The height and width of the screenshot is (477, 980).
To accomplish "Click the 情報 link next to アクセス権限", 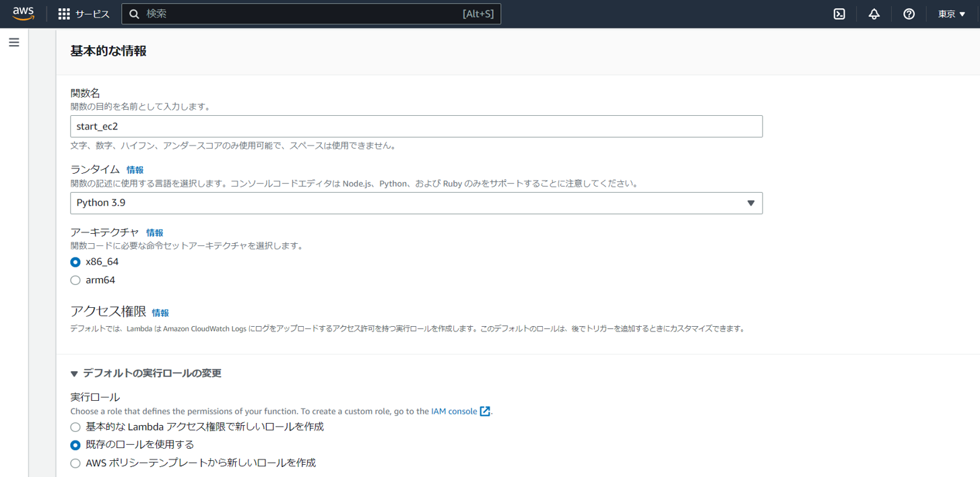I will [x=160, y=313].
